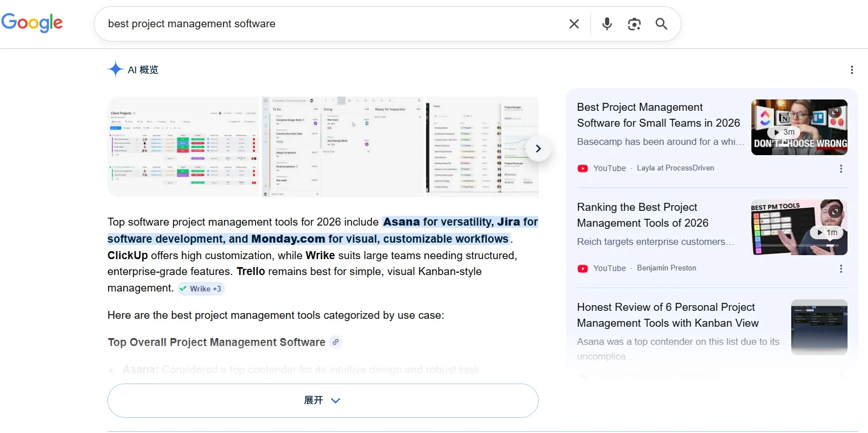Click Top Overall Project Management Software heading
The width and height of the screenshot is (868, 433).
coord(217,342)
